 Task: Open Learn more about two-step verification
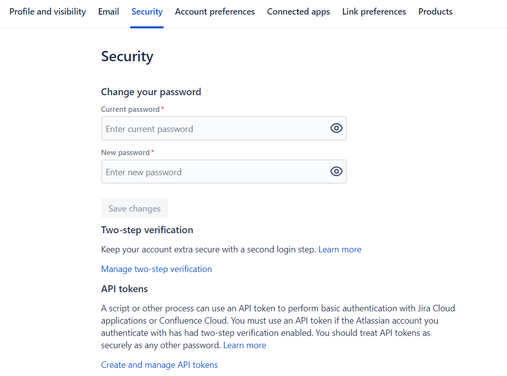tap(340, 250)
